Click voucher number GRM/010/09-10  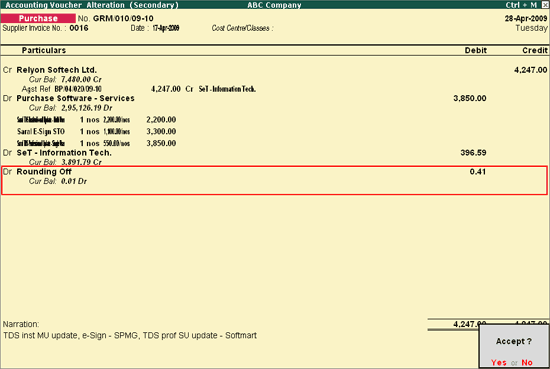[x=123, y=18]
